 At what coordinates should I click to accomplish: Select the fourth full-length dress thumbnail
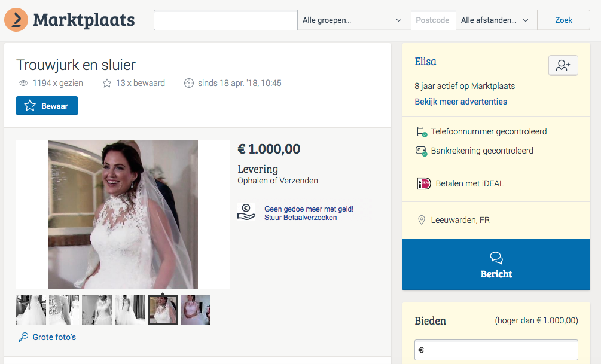coord(130,310)
